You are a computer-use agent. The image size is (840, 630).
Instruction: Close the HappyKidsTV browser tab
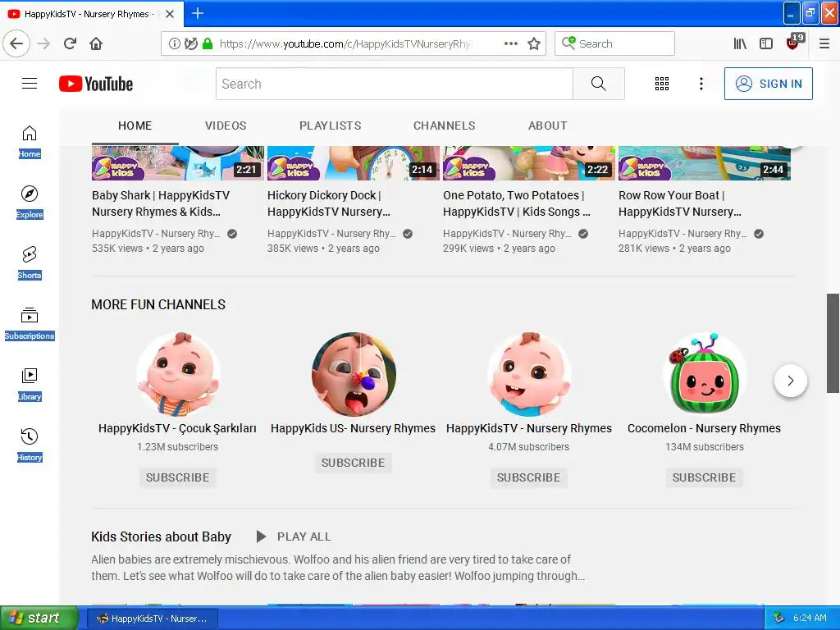point(170,14)
